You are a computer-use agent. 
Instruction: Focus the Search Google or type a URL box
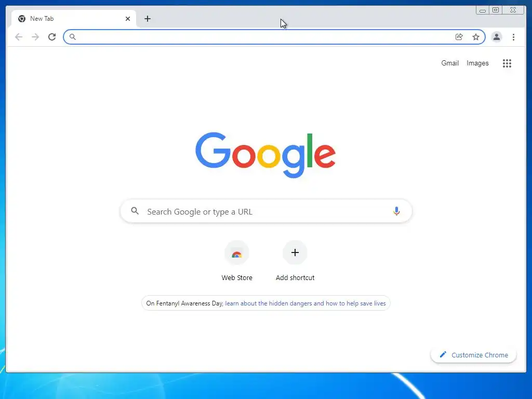[266, 211]
